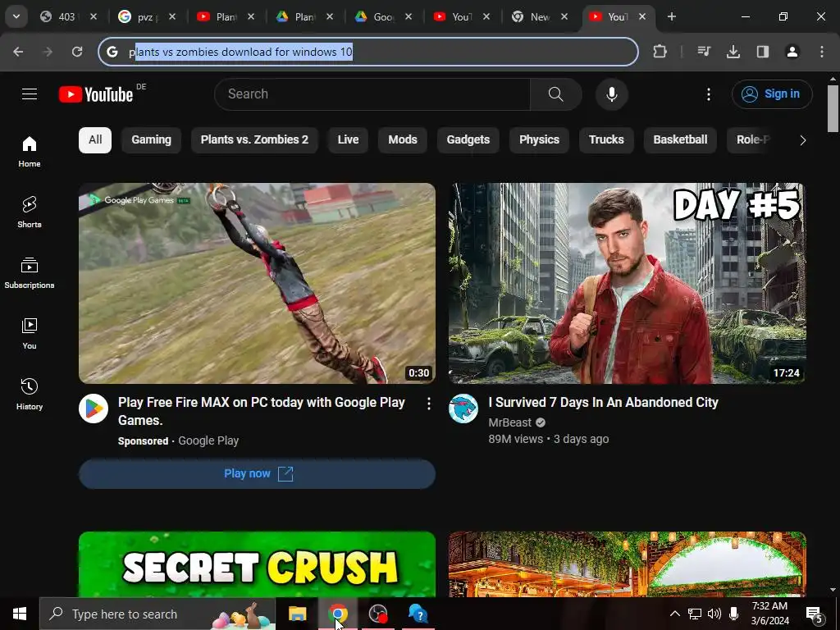Click the MrBeast channel avatar
This screenshot has width=840, height=630.
coord(463,409)
